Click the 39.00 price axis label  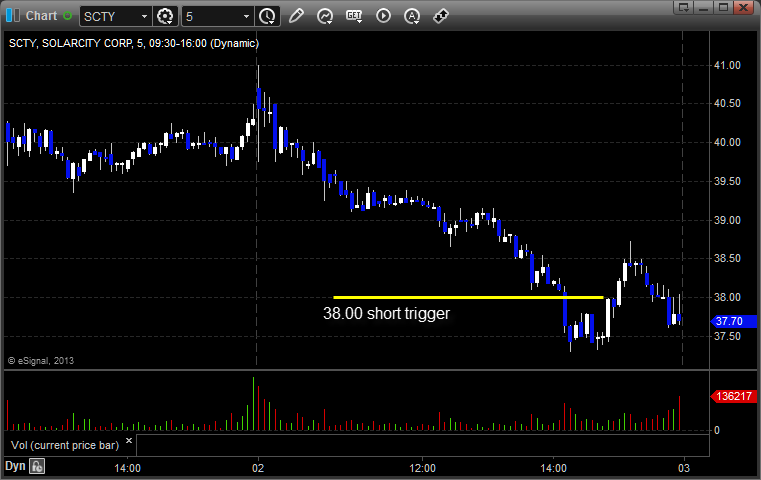point(727,220)
